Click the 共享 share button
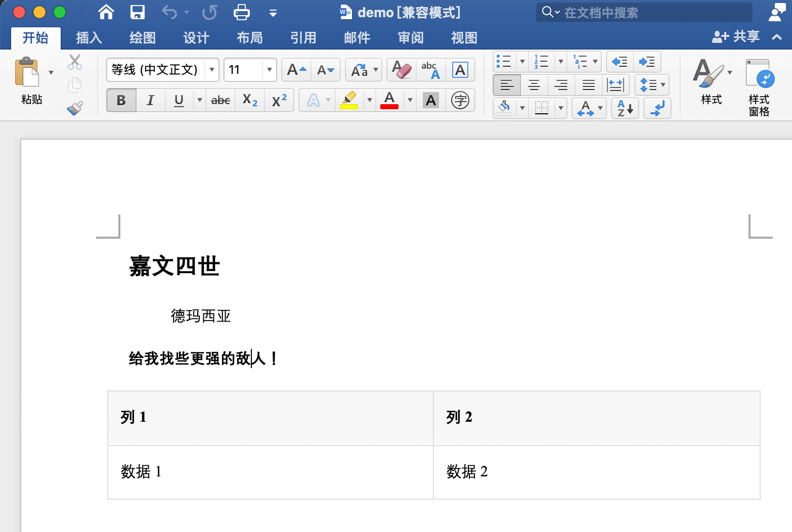The height and width of the screenshot is (532, 792). (x=736, y=36)
